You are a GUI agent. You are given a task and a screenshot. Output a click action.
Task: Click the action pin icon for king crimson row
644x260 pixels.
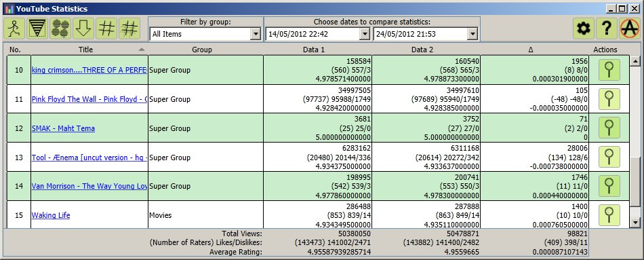pos(609,70)
